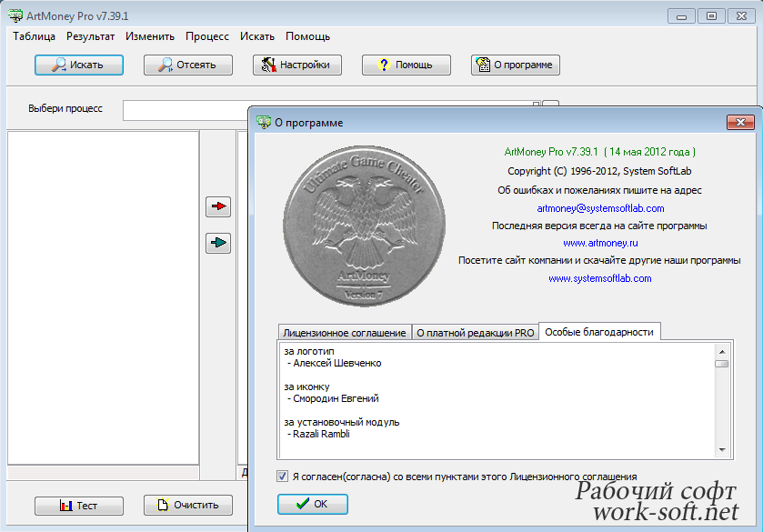
Task: Click the Помощь toolbar button
Action: 407,65
